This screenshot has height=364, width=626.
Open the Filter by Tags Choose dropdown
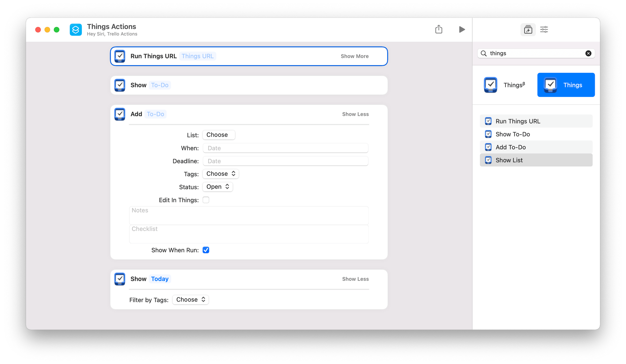191,300
